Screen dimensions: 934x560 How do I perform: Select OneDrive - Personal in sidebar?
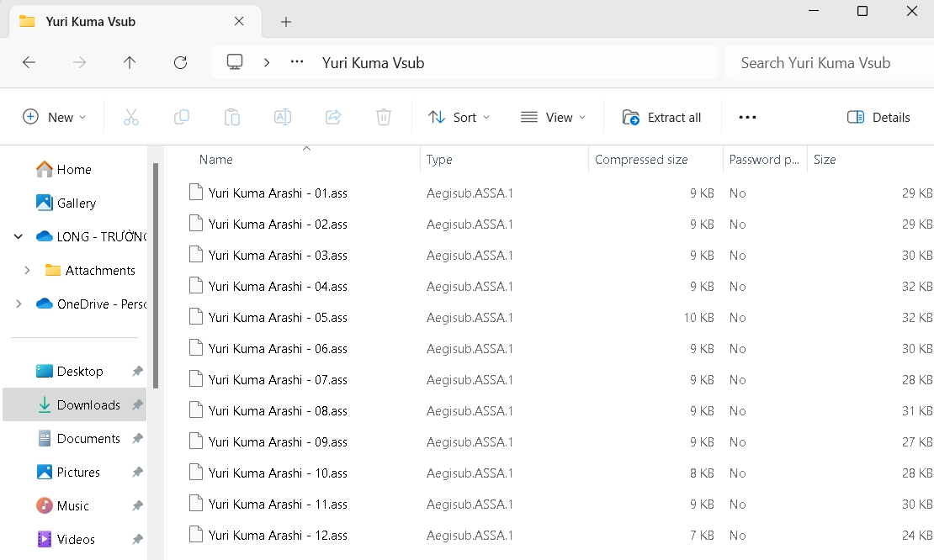click(91, 304)
